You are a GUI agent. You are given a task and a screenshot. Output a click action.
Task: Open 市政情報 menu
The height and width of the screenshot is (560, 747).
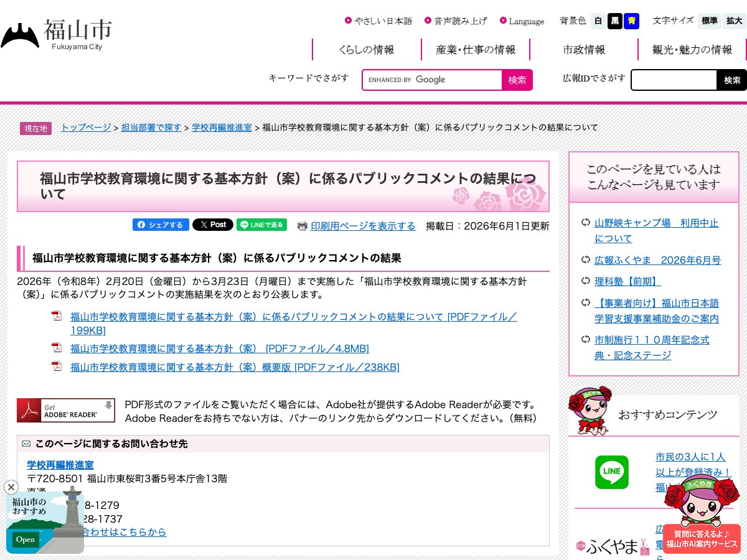pos(584,50)
